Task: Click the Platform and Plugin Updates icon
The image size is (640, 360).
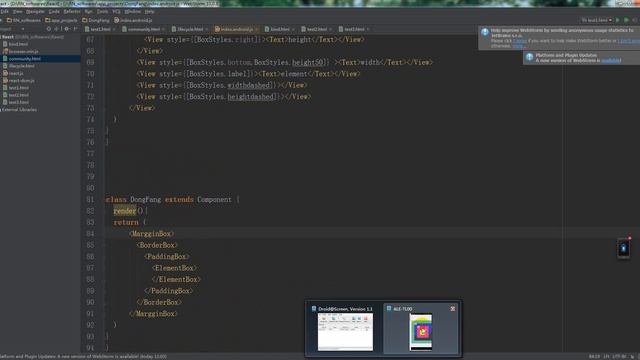Action: 529,57
